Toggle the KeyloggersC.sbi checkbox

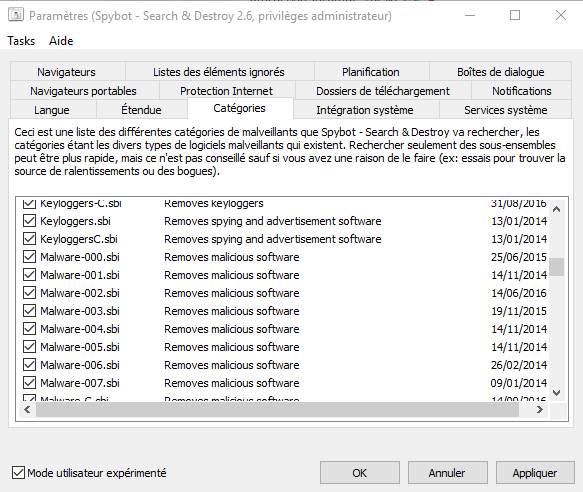(29, 239)
